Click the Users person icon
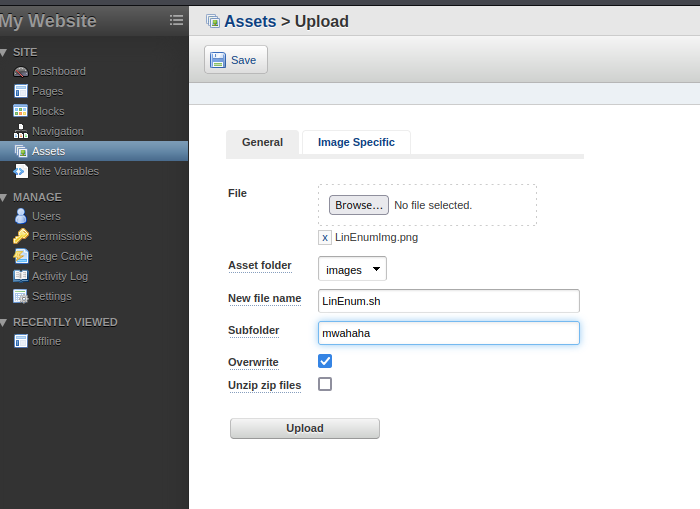Viewport: 700px width, 509px height. (21, 216)
